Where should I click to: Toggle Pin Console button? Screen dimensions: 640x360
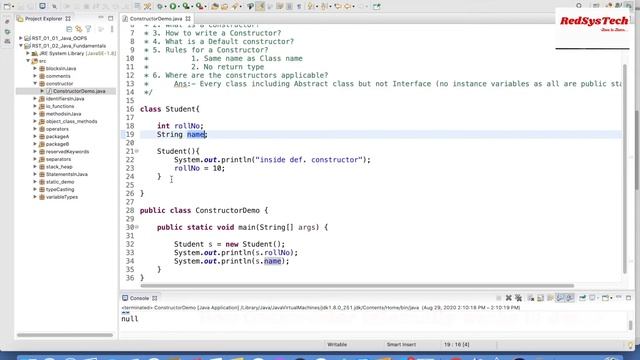[x=582, y=298]
